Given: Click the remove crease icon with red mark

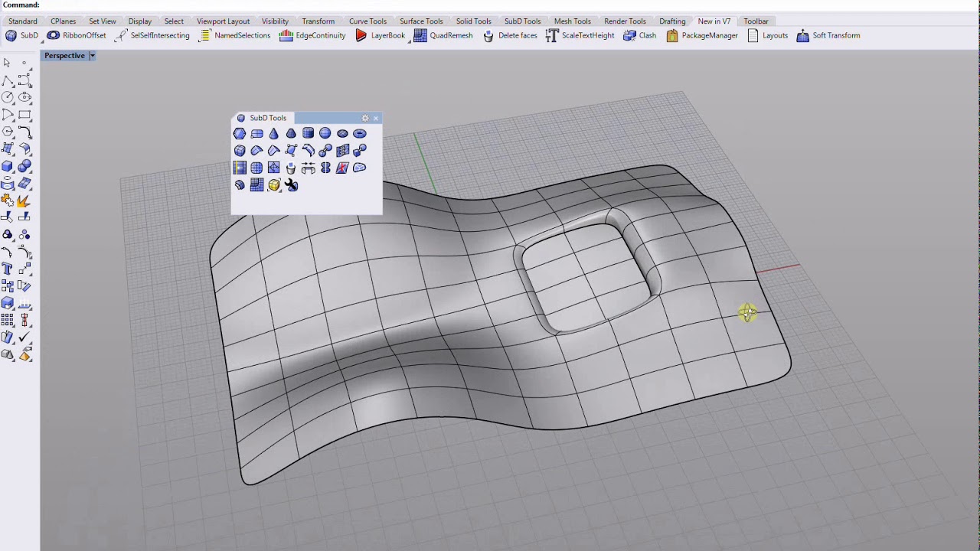Looking at the screenshot, I should (342, 168).
